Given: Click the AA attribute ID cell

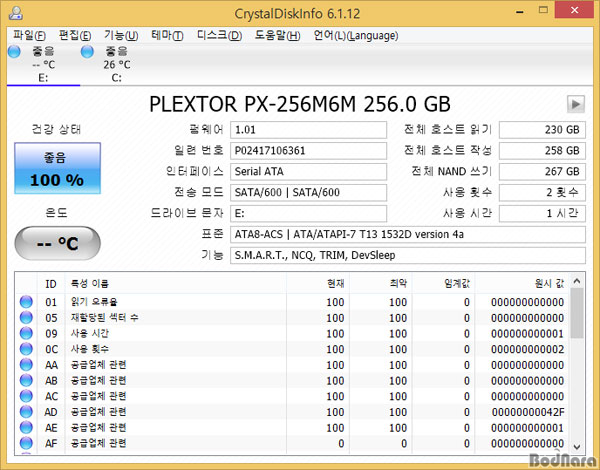Looking at the screenshot, I should click(x=51, y=365).
